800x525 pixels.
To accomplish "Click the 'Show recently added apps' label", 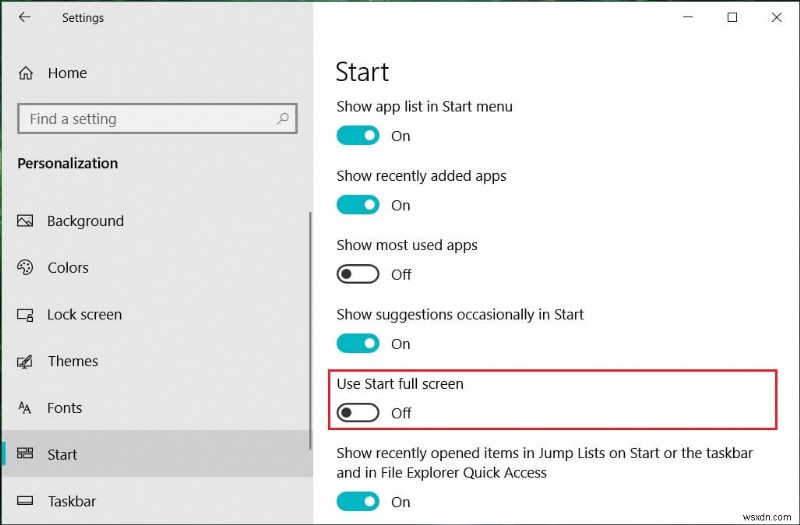I will click(421, 176).
